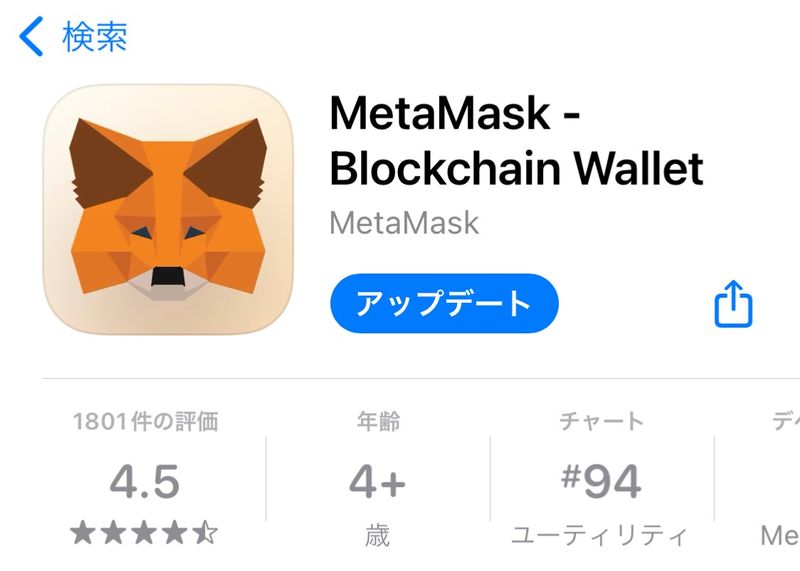Tap the MetaMask fox app icon

pos(168,209)
